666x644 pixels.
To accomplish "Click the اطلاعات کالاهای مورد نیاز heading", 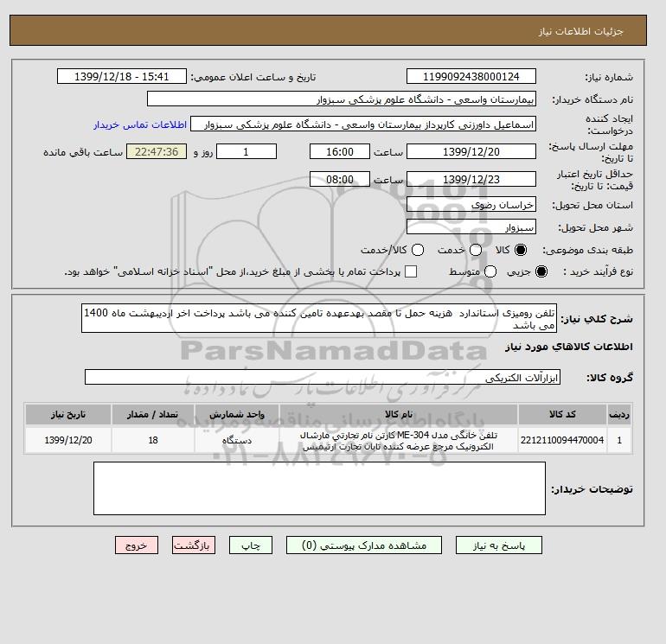I will click(569, 347).
